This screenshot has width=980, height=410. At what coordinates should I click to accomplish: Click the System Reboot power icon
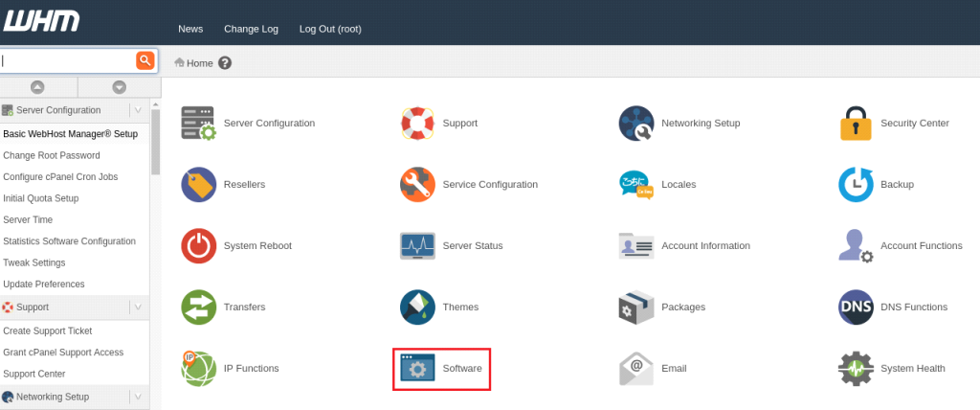tap(199, 246)
